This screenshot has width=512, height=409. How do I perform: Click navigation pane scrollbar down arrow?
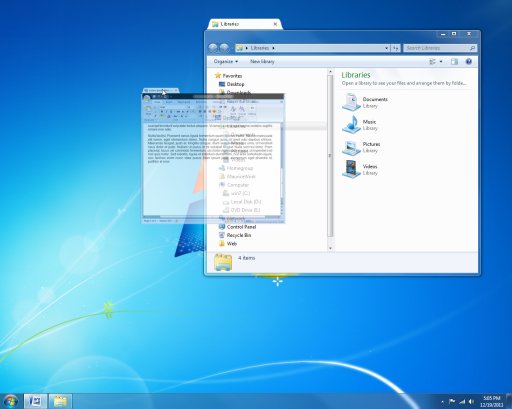tap(330, 248)
